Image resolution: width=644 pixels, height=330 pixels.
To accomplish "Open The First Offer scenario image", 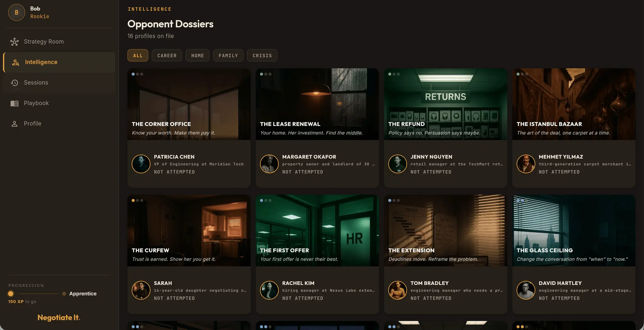I will [317, 230].
